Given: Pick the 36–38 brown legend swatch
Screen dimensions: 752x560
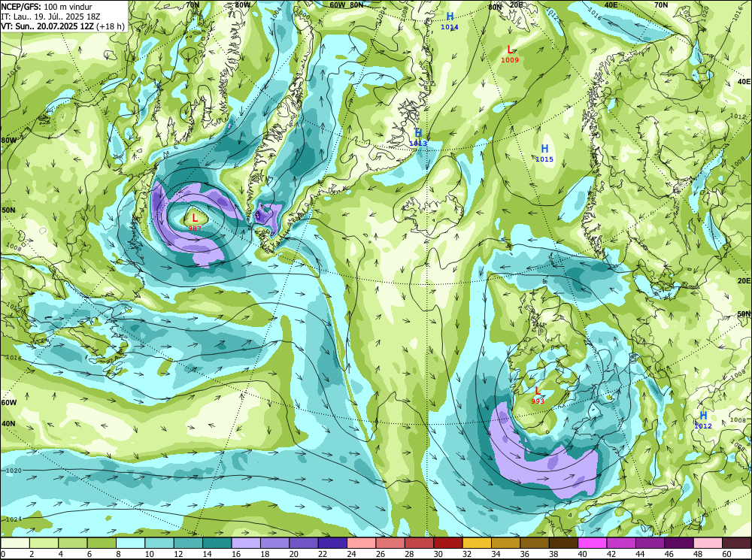Looking at the screenshot, I should pyautogui.click(x=535, y=543).
